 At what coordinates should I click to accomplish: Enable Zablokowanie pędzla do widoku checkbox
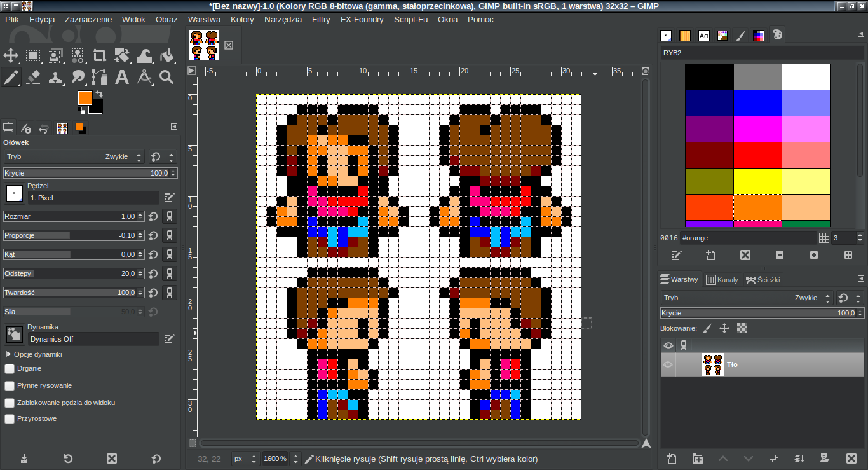point(10,403)
